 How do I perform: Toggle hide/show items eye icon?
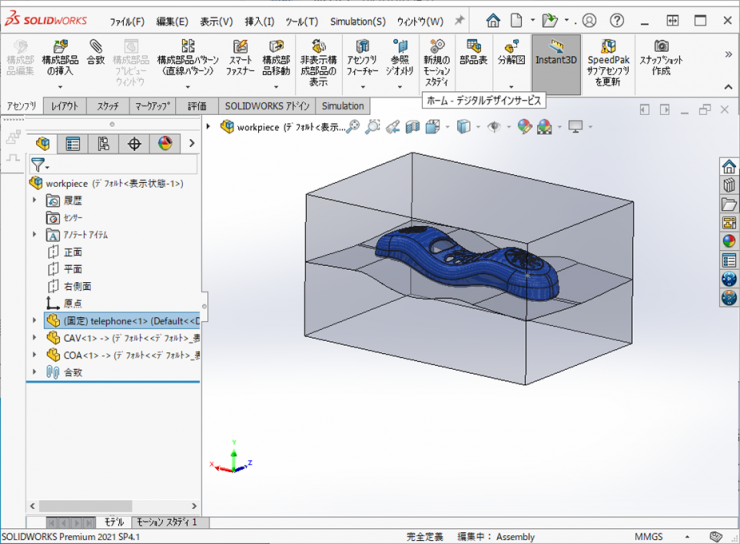click(494, 127)
